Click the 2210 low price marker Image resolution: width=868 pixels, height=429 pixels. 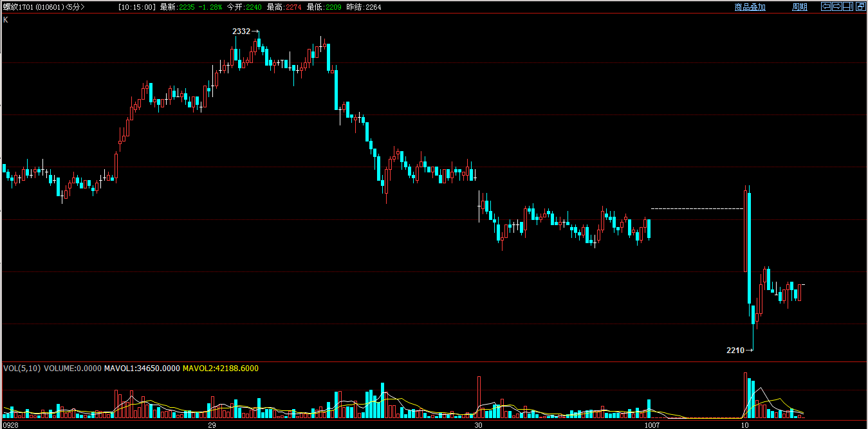coord(735,351)
